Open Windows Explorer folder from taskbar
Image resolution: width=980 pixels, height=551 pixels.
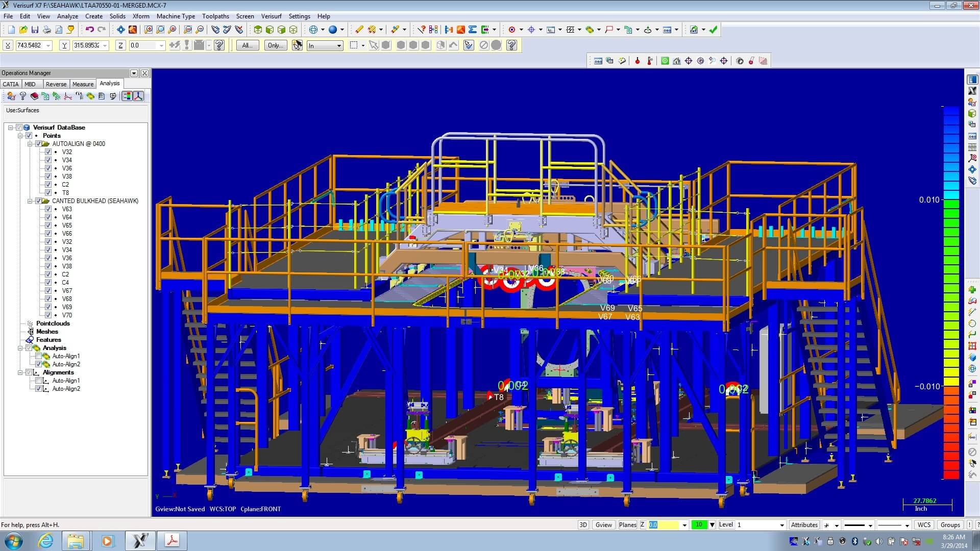(x=76, y=541)
